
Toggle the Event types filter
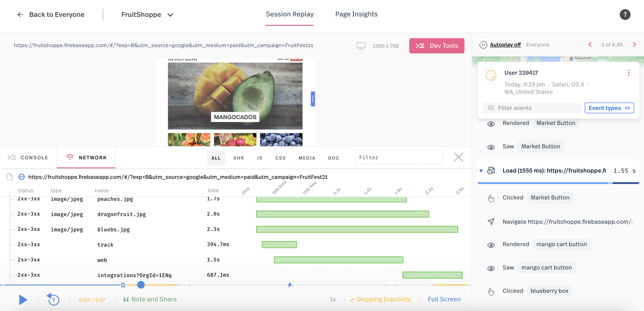click(x=609, y=108)
